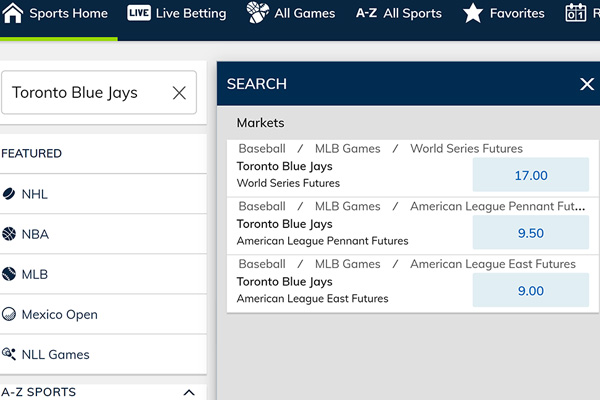Select American League East odds 9.00
The width and height of the screenshot is (600, 400).
coord(531,291)
